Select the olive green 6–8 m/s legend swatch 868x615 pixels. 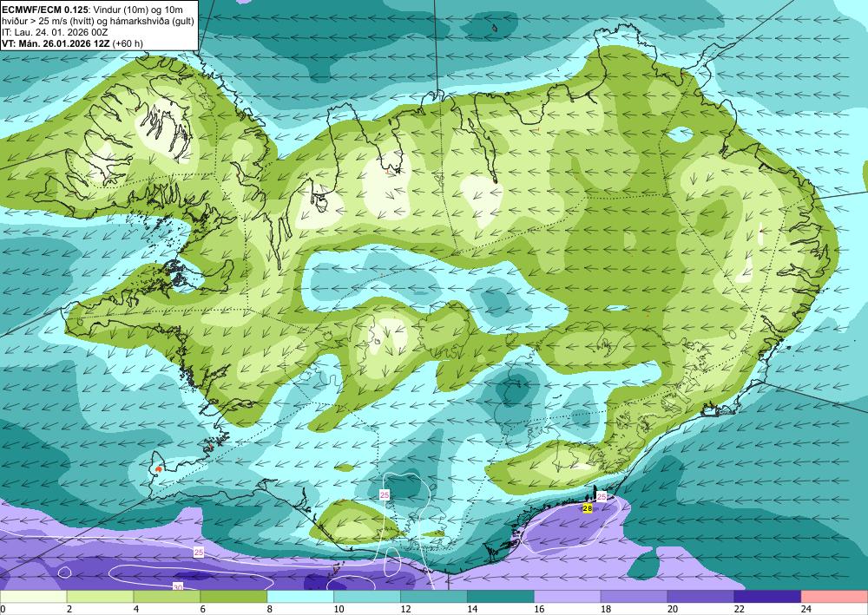[233, 597]
